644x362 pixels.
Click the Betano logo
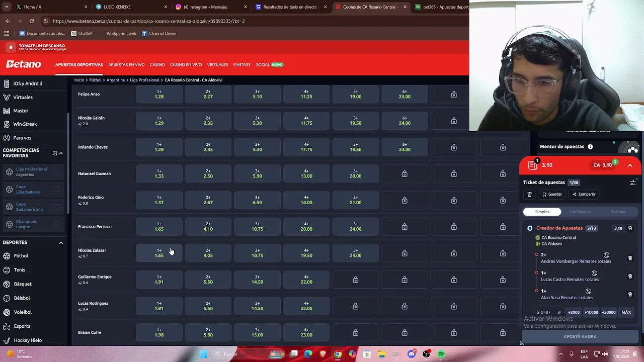[x=24, y=64]
